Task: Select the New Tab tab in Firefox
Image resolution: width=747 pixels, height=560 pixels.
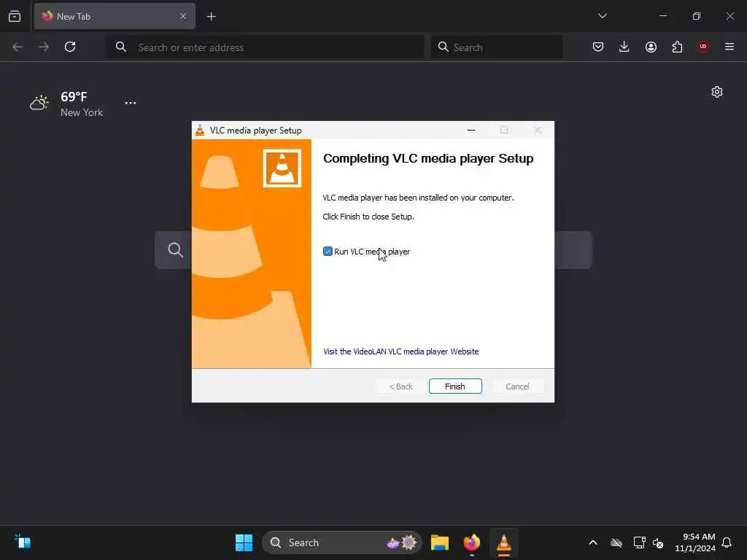Action: 115,16
